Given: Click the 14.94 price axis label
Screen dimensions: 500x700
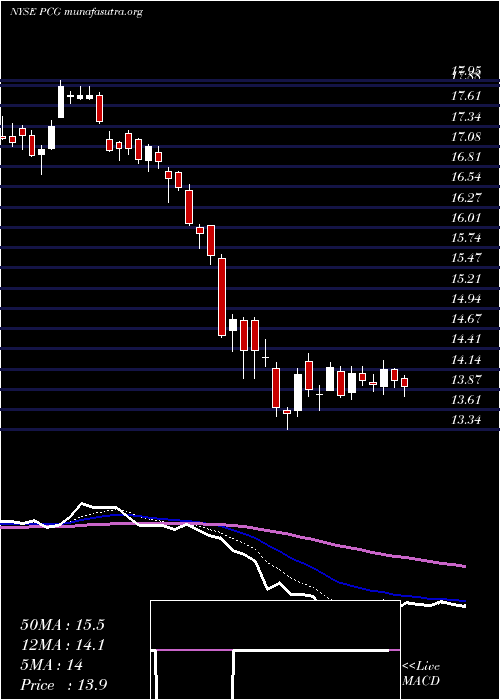Looking at the screenshot, I should click(466, 299).
